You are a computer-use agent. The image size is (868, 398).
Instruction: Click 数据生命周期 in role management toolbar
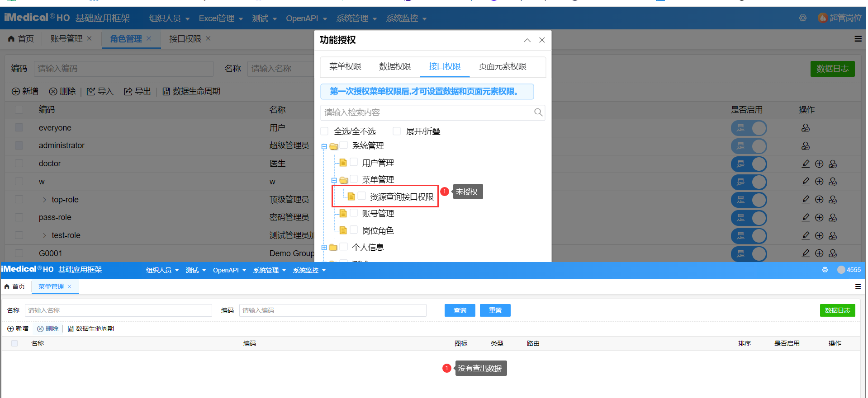191,91
